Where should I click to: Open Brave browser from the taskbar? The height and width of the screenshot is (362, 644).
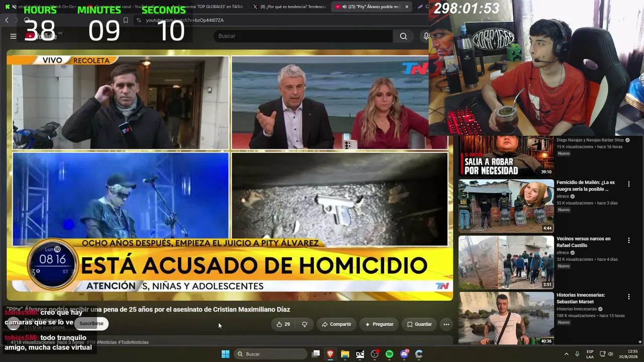(331, 354)
